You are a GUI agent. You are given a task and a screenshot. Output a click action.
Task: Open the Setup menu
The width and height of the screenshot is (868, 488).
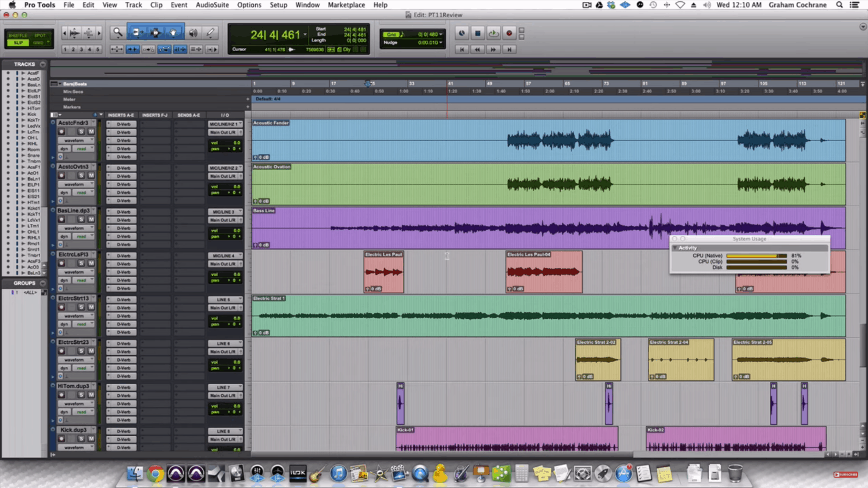[x=278, y=5]
